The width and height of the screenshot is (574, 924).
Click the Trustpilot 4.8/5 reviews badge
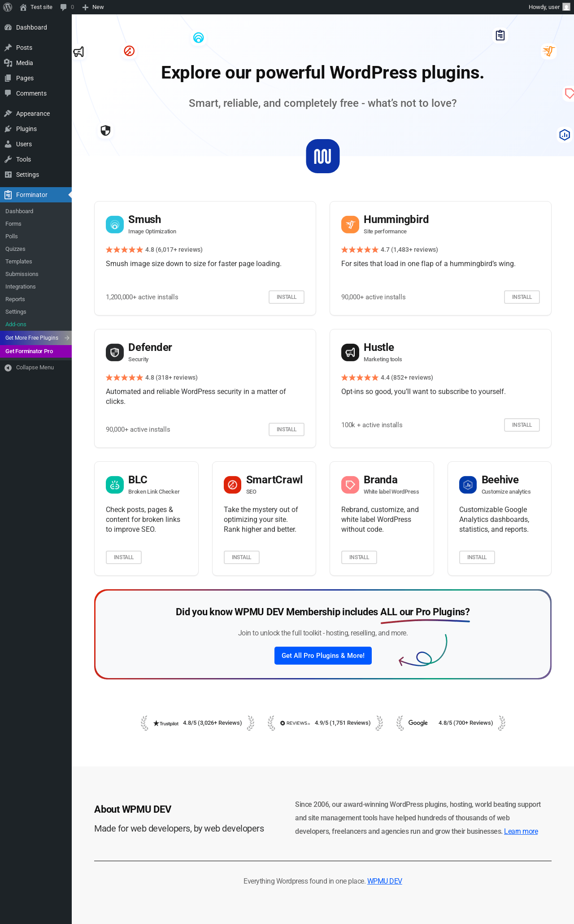pyautogui.click(x=198, y=723)
